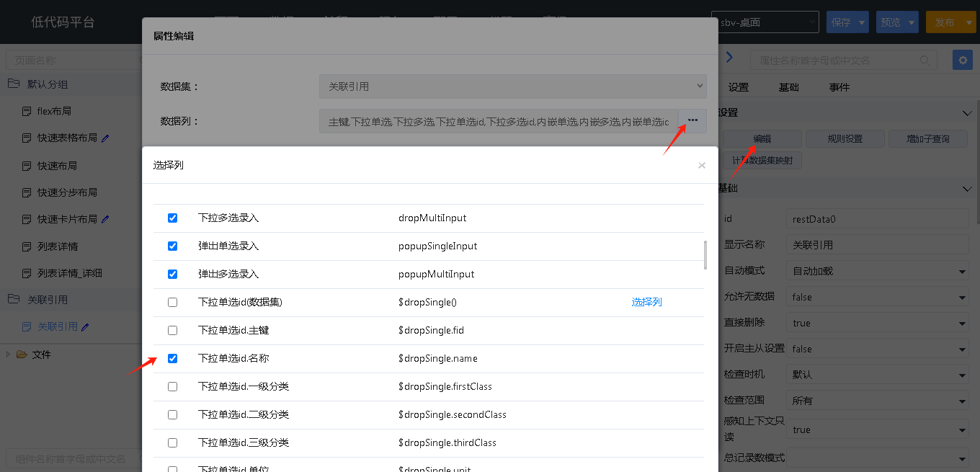Viewport: 980px width, 472px height.
Task: Enable the 下拉单选id.主键 checkbox
Action: 172,331
